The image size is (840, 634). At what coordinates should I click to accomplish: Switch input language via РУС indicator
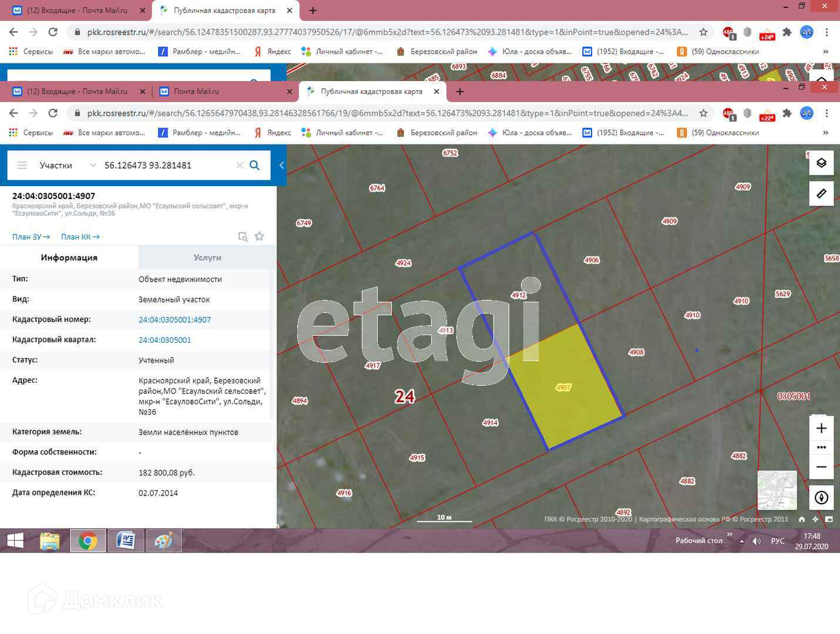[x=778, y=541]
